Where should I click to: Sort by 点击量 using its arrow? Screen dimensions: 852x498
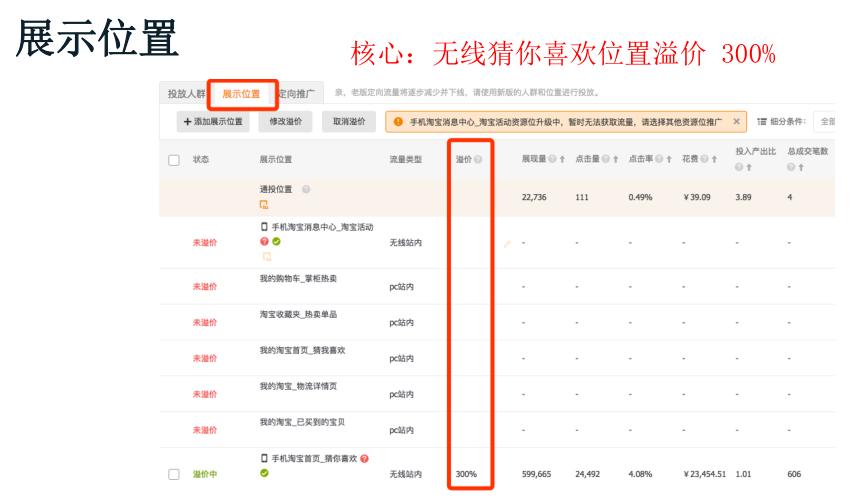616,159
